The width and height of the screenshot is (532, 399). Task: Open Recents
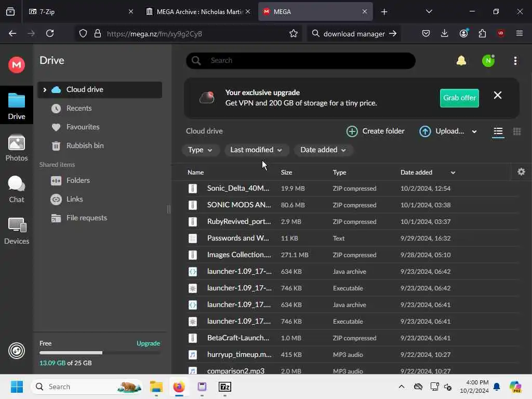coord(79,109)
